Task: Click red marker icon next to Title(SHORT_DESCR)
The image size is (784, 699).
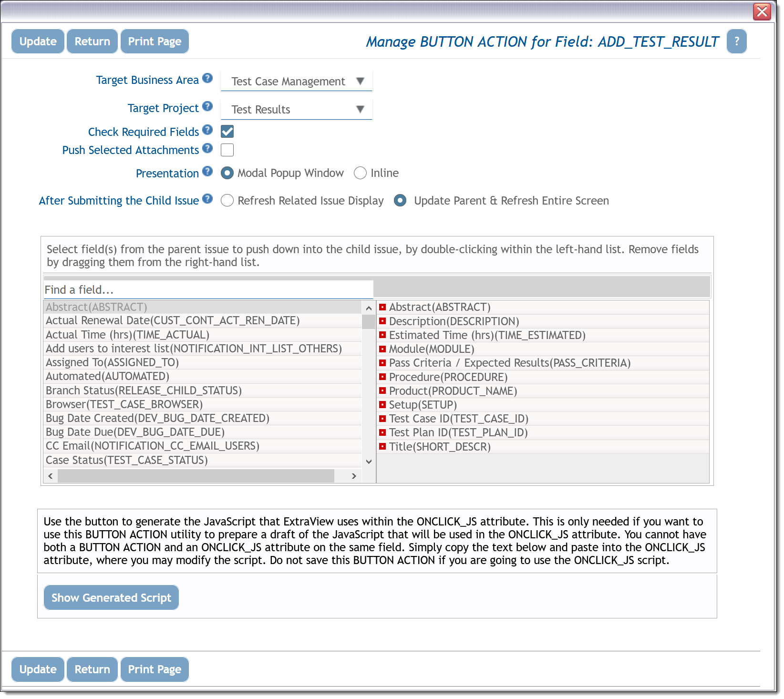Action: (x=382, y=446)
